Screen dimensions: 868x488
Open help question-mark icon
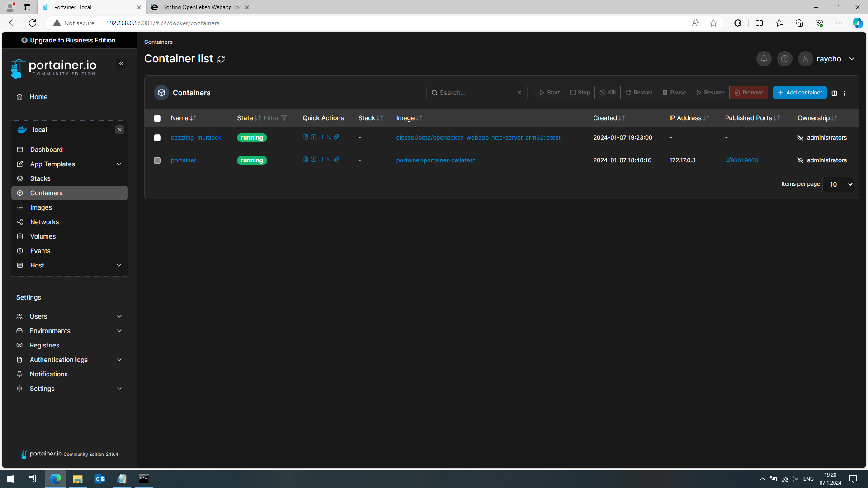point(784,59)
